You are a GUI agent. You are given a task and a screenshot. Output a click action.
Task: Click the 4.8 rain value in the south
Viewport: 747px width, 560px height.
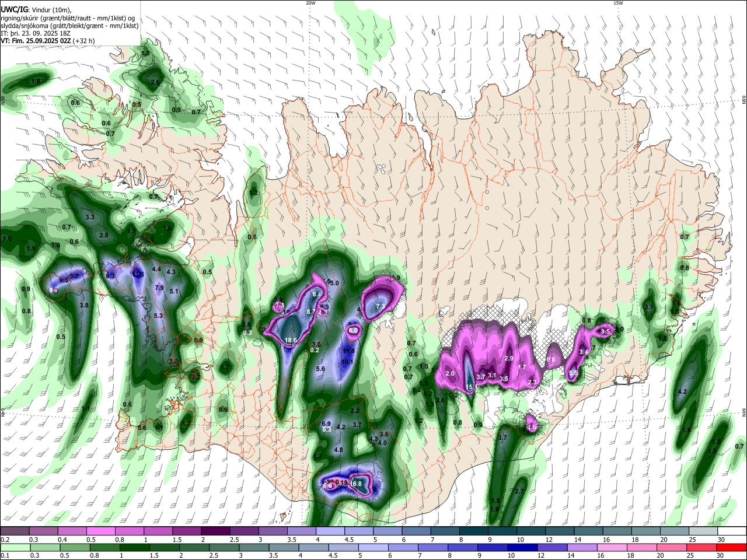pos(338,450)
